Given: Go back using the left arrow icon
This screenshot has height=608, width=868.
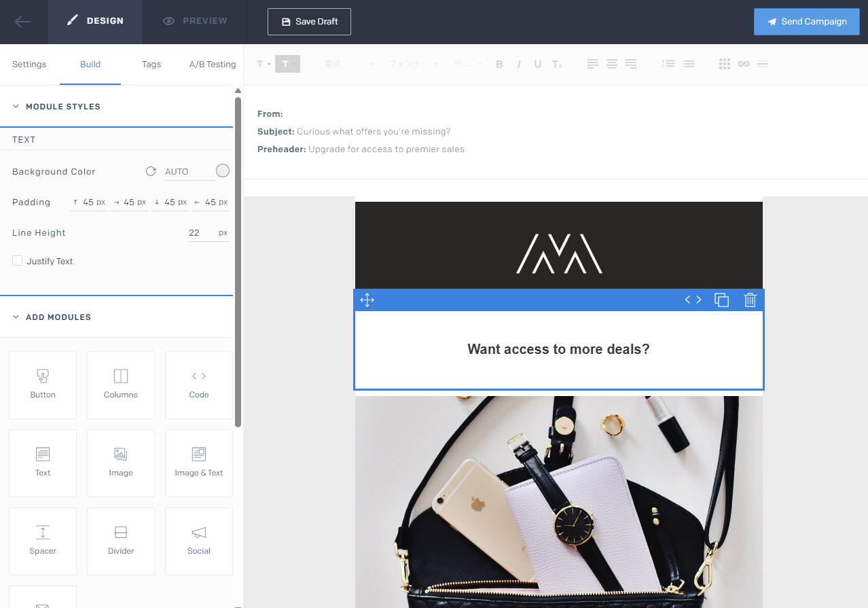Looking at the screenshot, I should click(23, 22).
